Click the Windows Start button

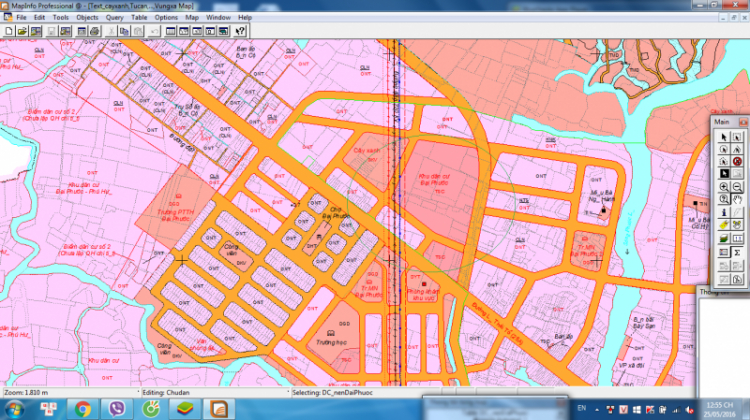[15, 409]
